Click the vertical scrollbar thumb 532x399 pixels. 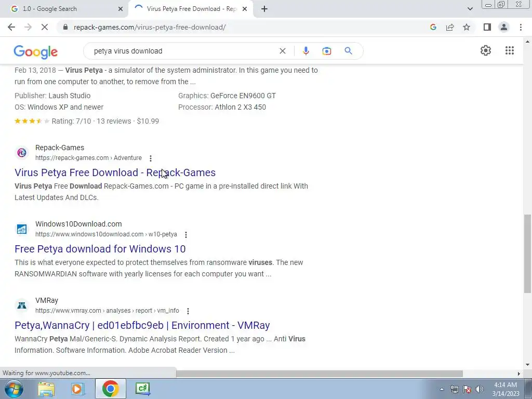[x=527, y=253]
